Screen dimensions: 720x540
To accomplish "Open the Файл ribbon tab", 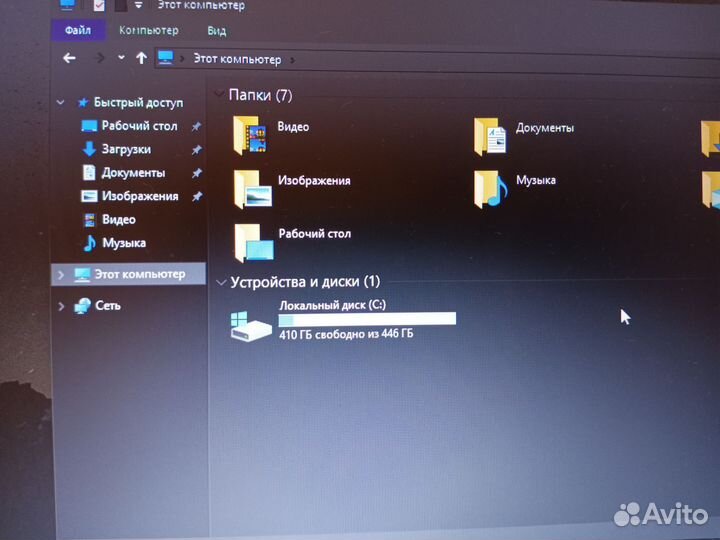I will click(x=78, y=30).
